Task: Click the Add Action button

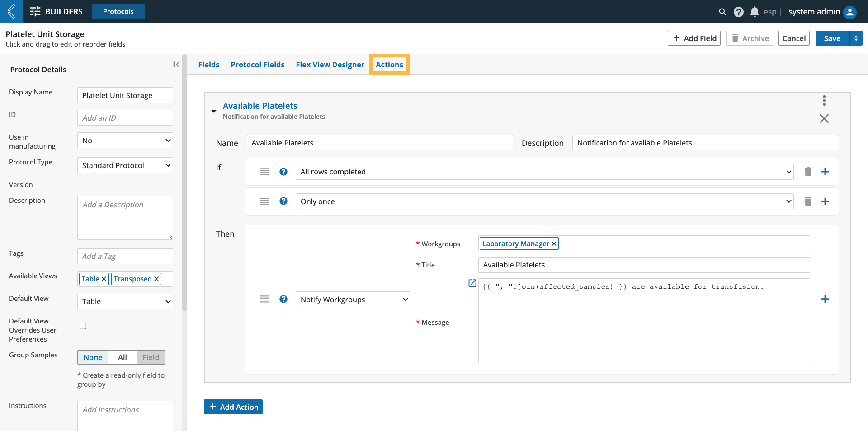Action: [x=233, y=407]
